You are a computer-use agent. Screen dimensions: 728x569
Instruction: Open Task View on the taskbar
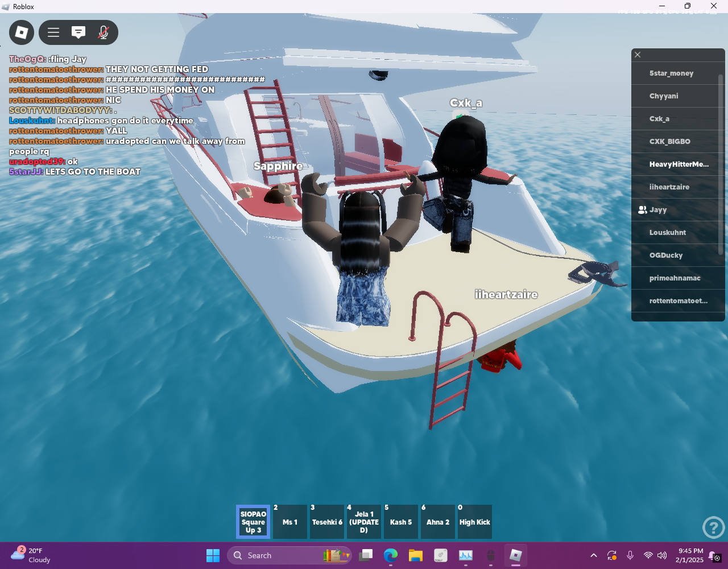click(x=366, y=555)
